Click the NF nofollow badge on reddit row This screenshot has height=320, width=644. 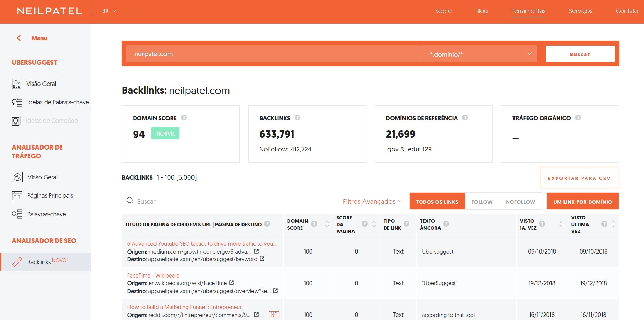pyautogui.click(x=274, y=315)
